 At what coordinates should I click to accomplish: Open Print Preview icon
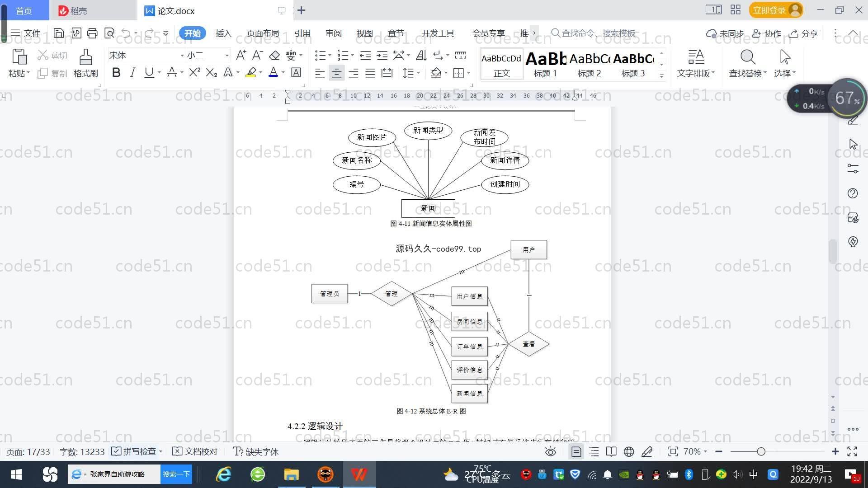point(109,33)
